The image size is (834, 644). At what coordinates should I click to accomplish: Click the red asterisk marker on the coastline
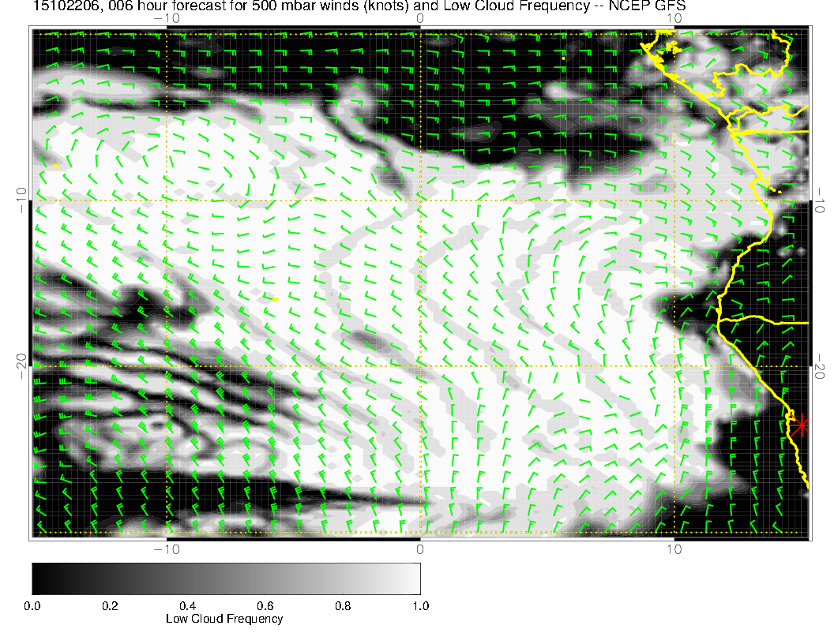(799, 425)
